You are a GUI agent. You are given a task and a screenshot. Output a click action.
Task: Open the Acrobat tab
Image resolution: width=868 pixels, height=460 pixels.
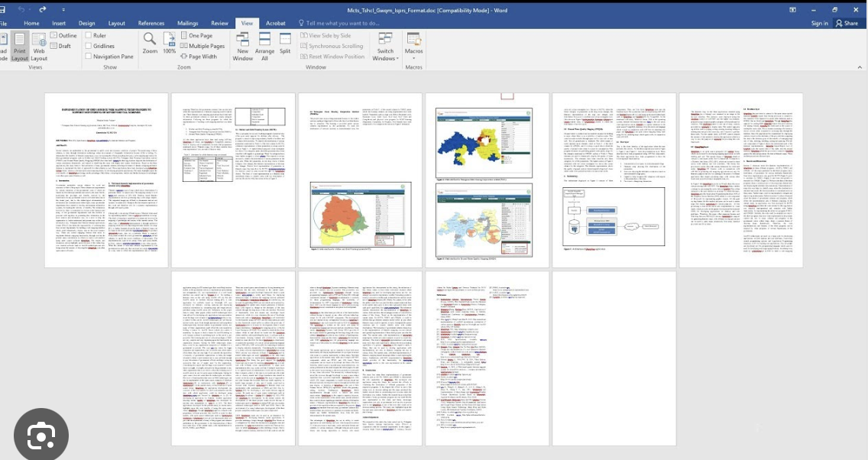pyautogui.click(x=275, y=23)
